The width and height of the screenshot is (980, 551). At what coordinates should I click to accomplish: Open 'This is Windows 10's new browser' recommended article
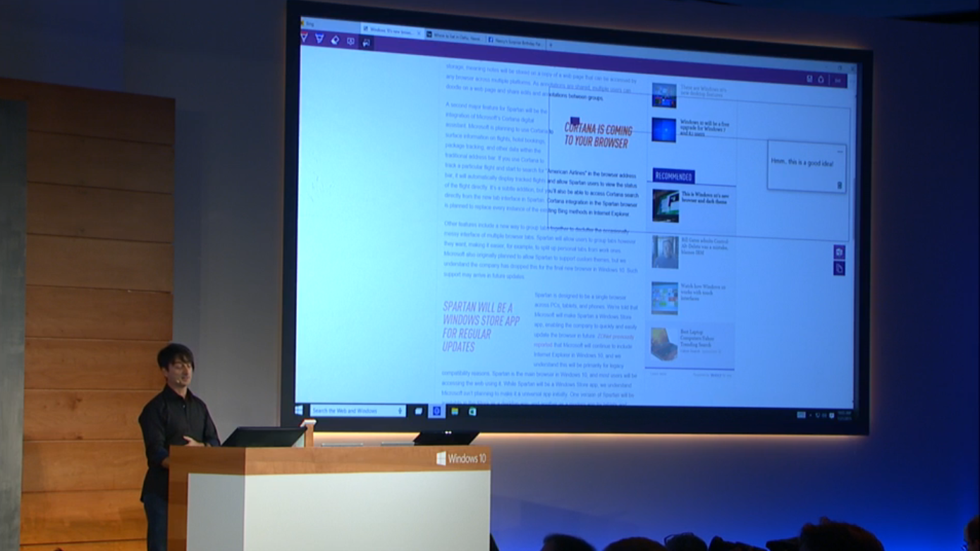point(705,198)
